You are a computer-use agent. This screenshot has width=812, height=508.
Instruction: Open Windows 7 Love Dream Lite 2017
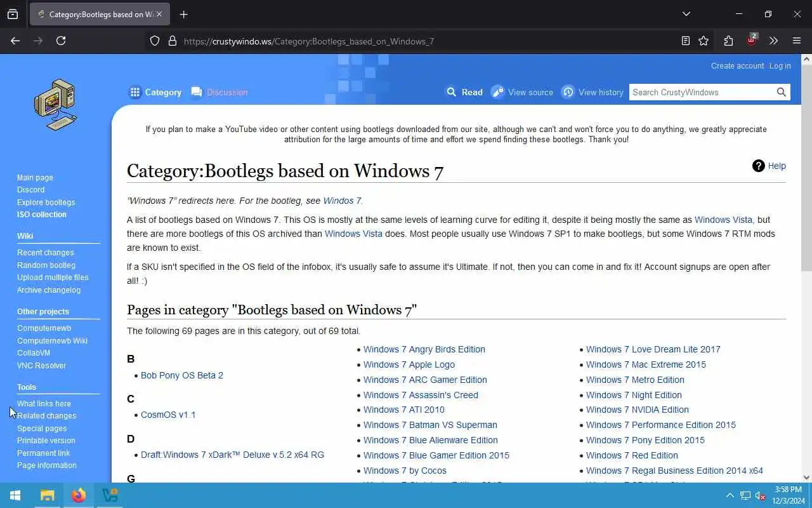[x=653, y=349]
